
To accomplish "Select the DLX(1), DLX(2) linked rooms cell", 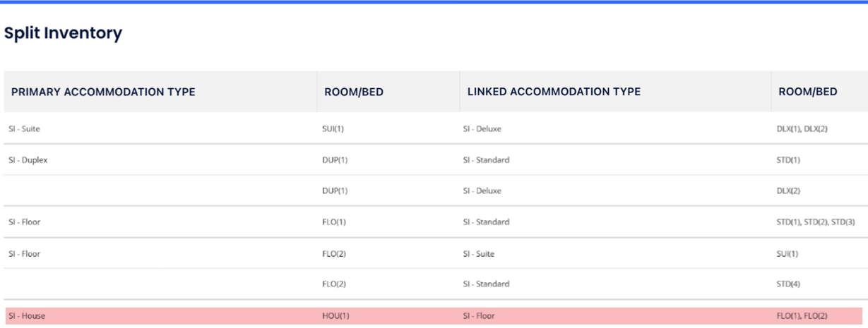I will point(797,129).
